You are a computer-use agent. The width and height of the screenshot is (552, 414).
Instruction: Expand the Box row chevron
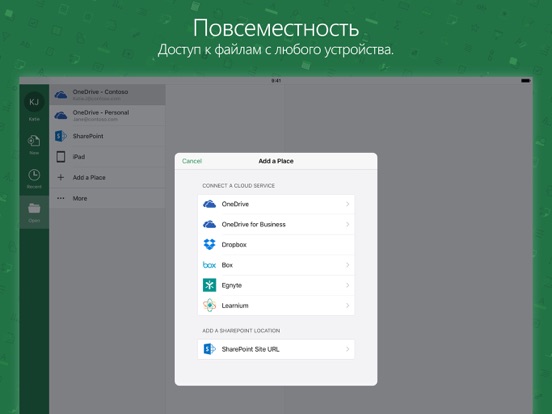pos(347,265)
